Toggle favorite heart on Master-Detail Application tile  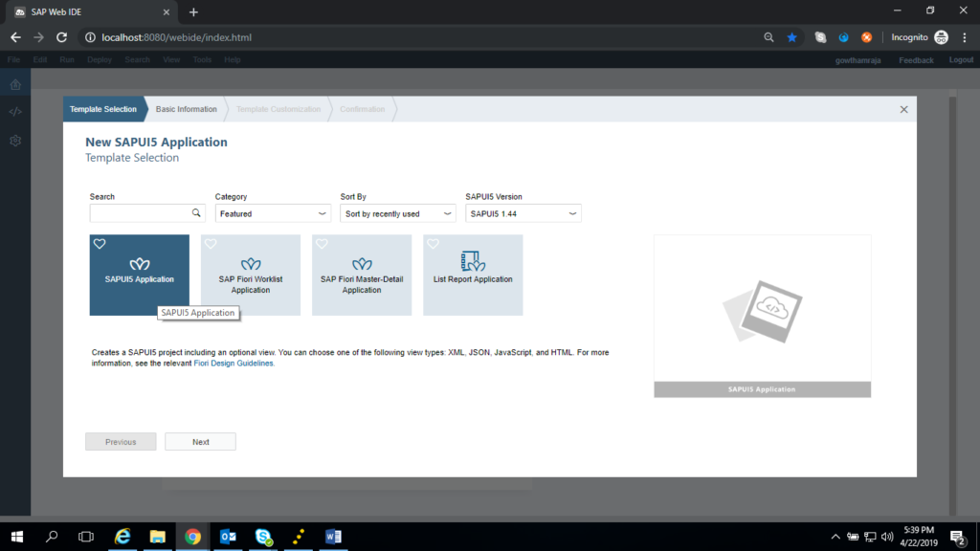point(322,244)
